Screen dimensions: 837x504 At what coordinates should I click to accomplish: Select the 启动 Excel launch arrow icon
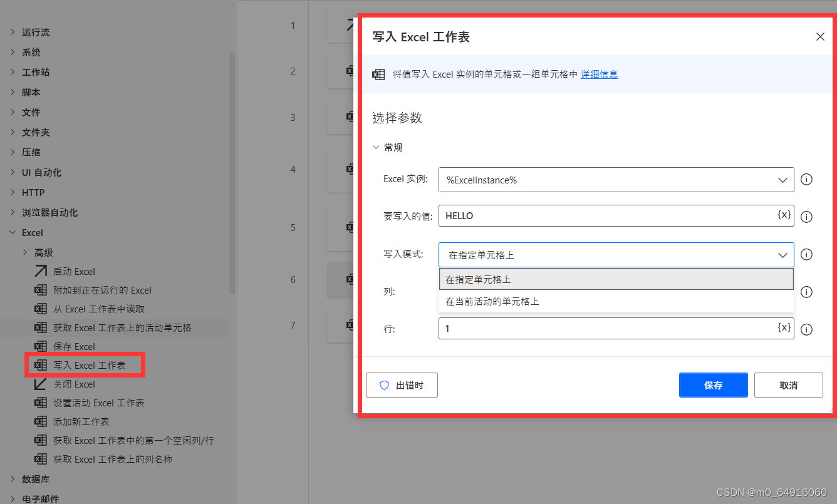[41, 271]
